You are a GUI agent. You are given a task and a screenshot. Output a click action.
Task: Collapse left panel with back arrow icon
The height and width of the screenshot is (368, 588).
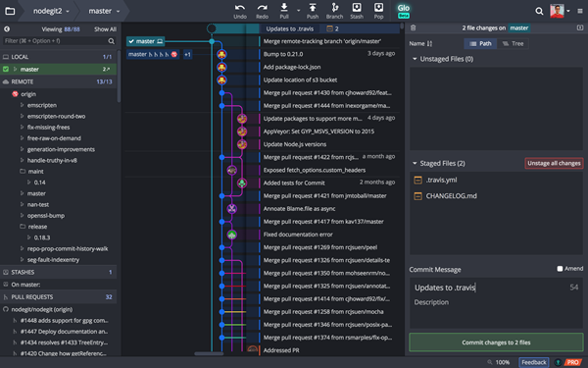[7, 28]
